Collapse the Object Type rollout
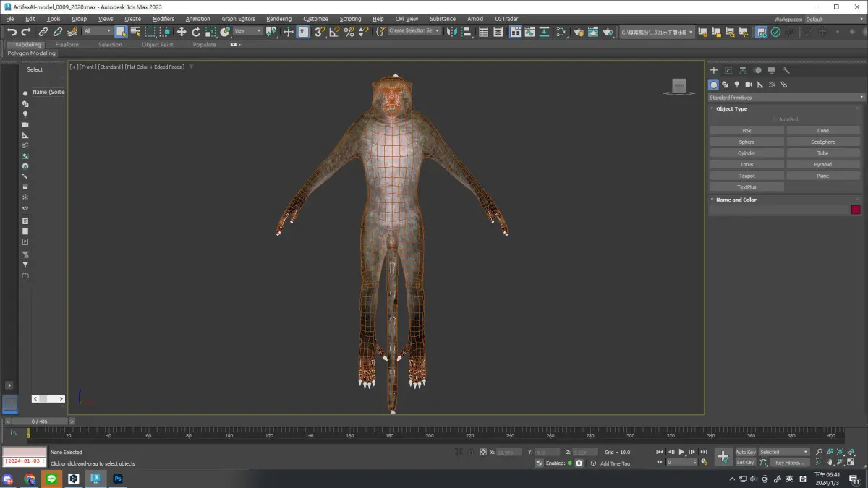 [731, 109]
